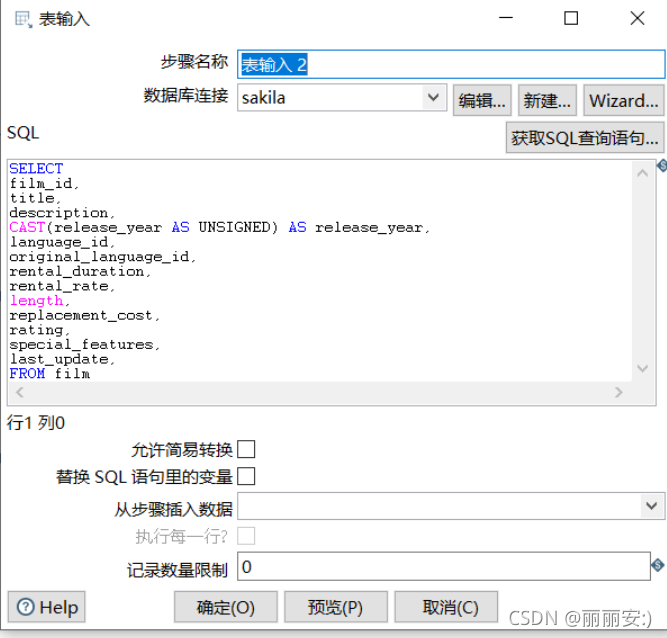
Task: Close the 表输入 dialog window
Action: point(637,18)
